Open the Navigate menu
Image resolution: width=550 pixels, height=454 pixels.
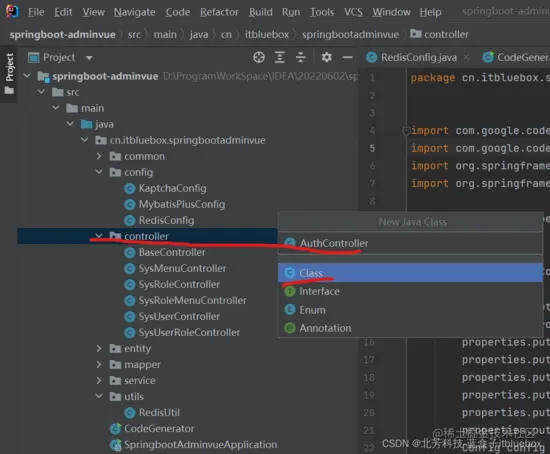(134, 12)
